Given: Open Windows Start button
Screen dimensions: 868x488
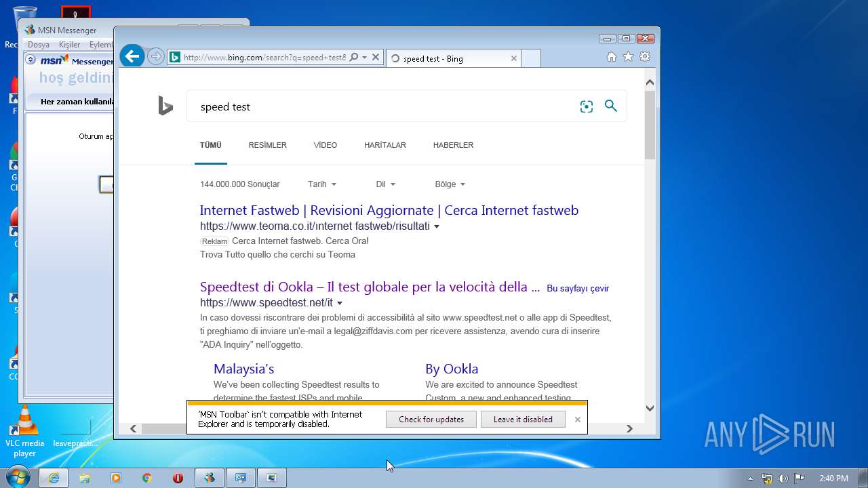Looking at the screenshot, I should 18,478.
